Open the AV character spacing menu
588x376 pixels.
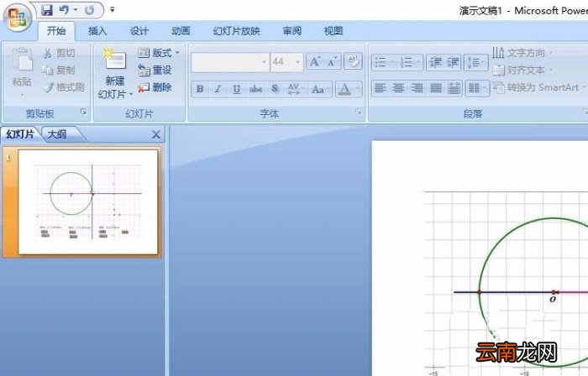pyautogui.click(x=296, y=89)
